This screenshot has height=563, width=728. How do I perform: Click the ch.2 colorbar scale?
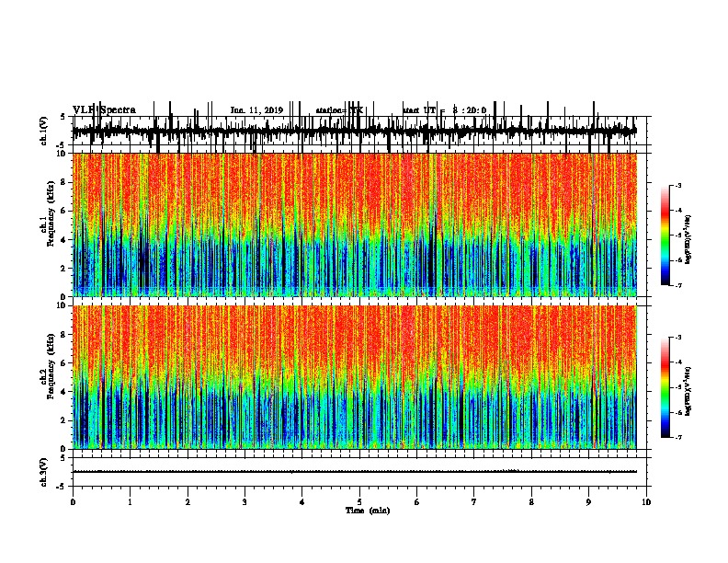[665, 387]
